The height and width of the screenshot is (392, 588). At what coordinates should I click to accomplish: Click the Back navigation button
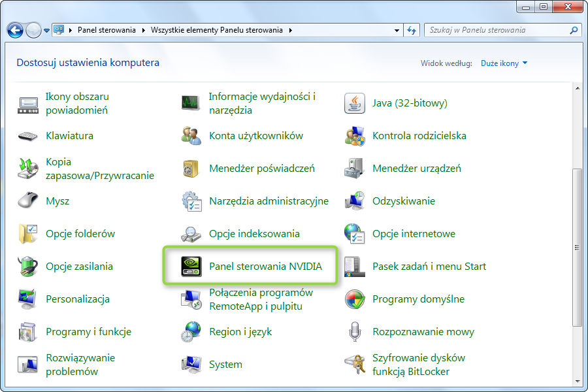16,31
